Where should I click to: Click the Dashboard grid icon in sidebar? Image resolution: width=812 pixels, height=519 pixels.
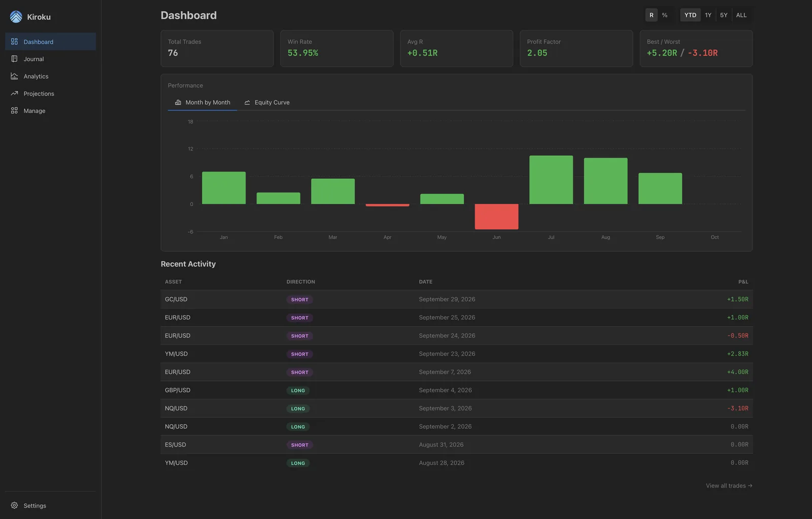(x=14, y=42)
